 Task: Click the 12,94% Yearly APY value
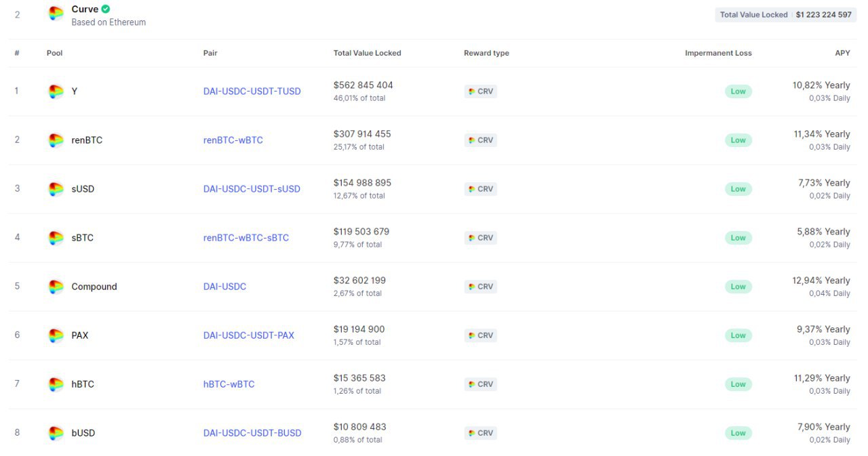(821, 281)
